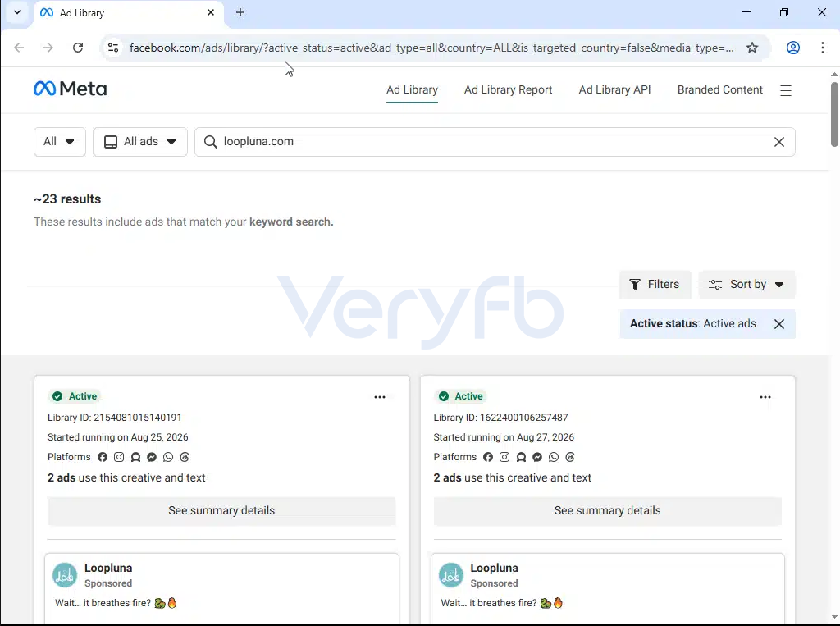Open options menu for ad 2154081015140191
The image size is (840, 626).
[379, 397]
